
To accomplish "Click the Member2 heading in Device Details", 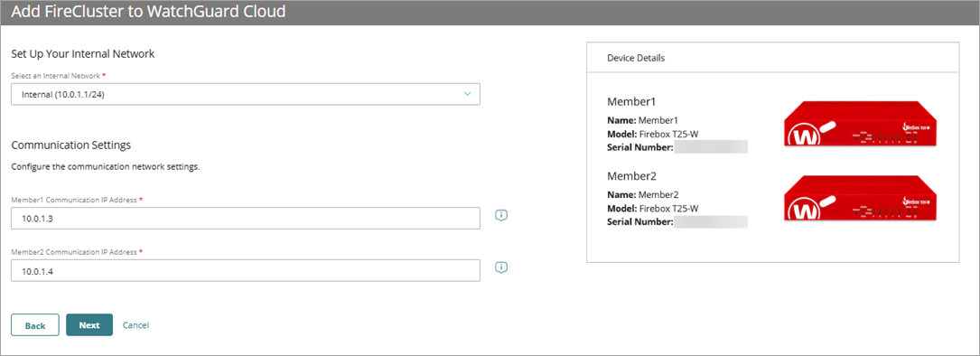I will [631, 175].
